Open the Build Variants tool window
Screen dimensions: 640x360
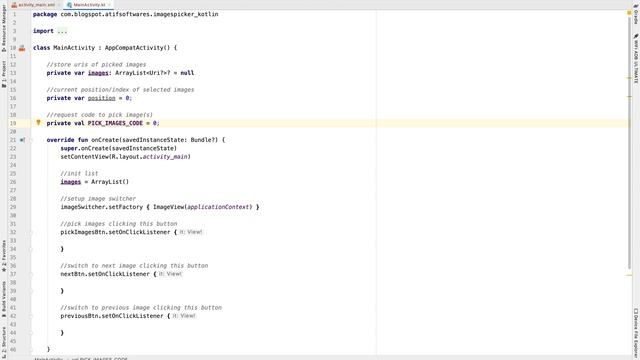point(4,299)
